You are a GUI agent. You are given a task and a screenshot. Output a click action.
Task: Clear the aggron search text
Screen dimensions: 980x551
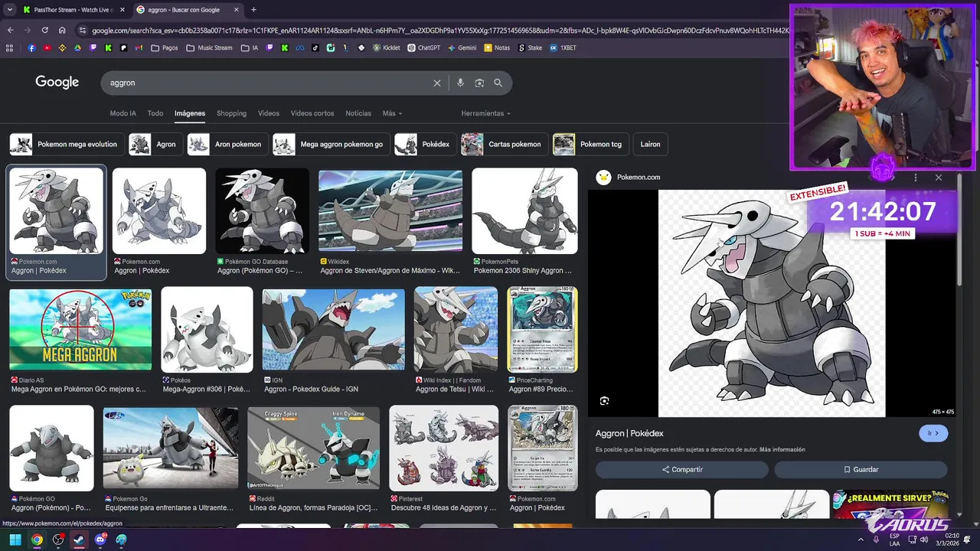point(437,83)
